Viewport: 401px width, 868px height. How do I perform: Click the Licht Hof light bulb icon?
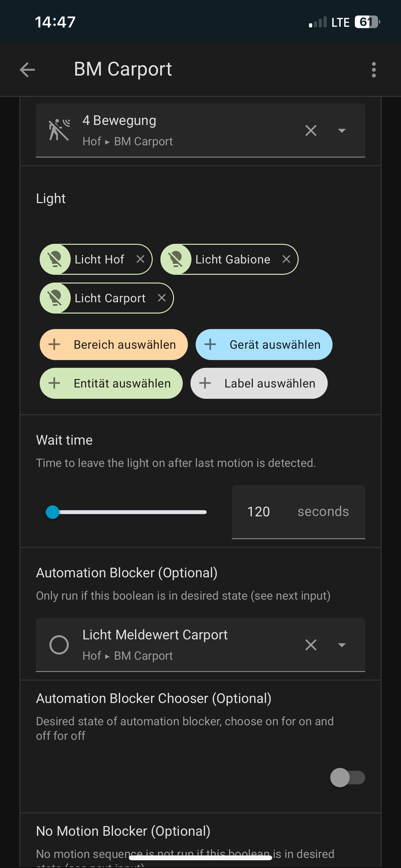coord(55,259)
